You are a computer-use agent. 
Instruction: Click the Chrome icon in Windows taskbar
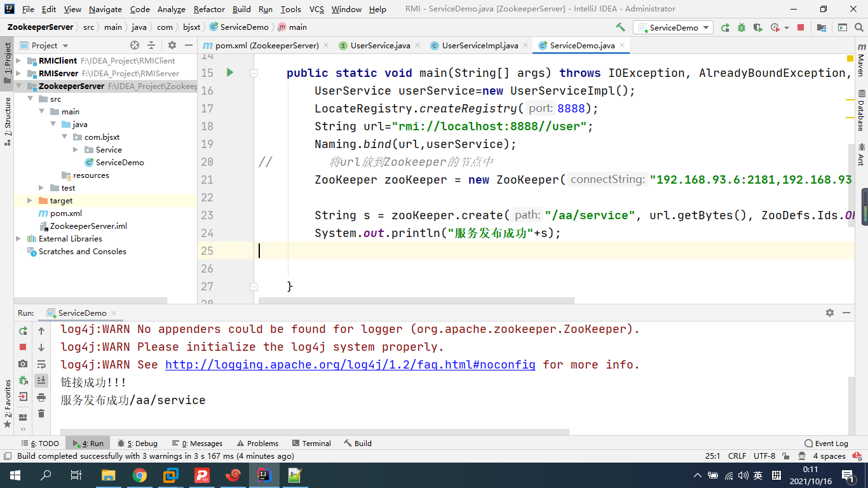pos(140,475)
